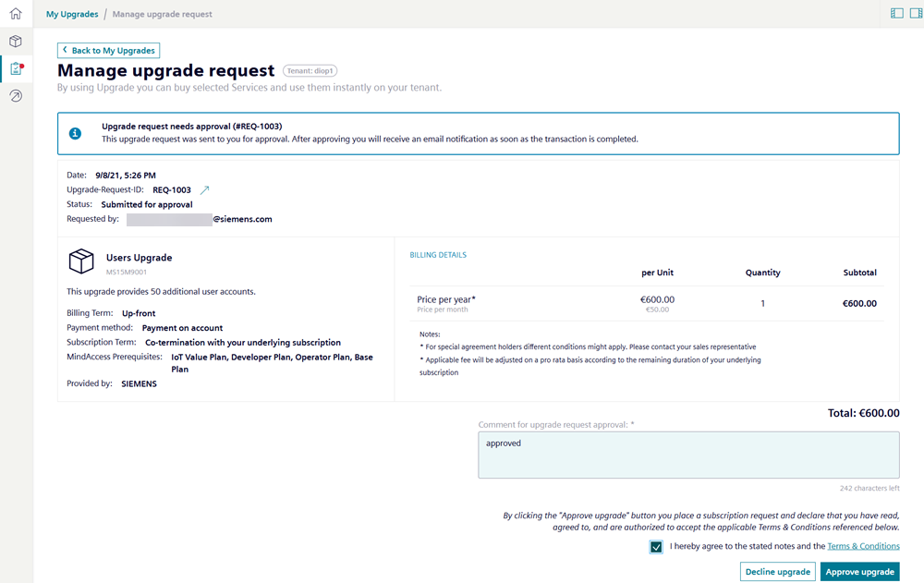The image size is (924, 583).
Task: Toggle the left panel layout icon
Action: [x=897, y=13]
